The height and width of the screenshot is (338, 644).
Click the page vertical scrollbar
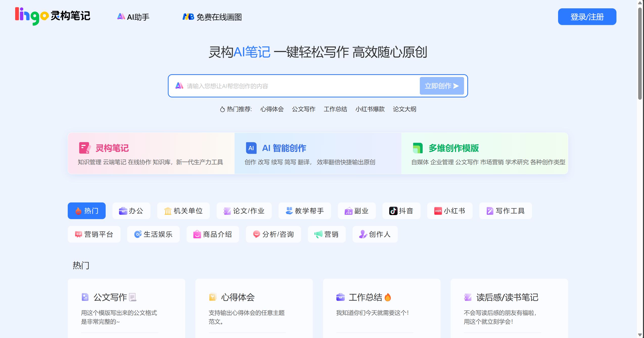640,53
